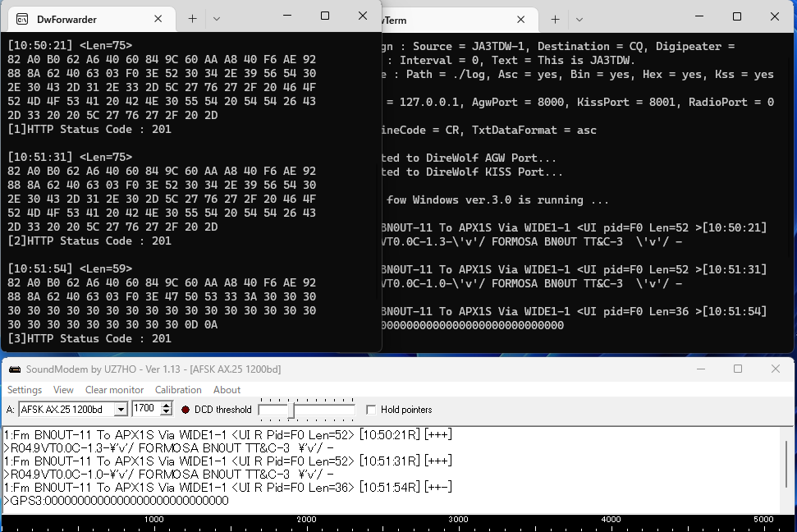Click the 1700 frequency input field
This screenshot has width=797, height=532.
146,408
